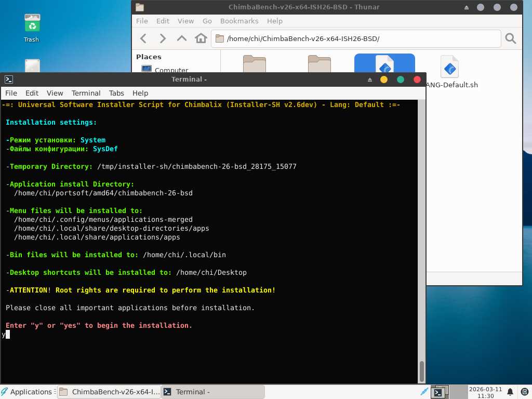Viewport: 532px width, 399px height.
Task: Open the Bookmarks menu in Thunar
Action: click(x=239, y=21)
